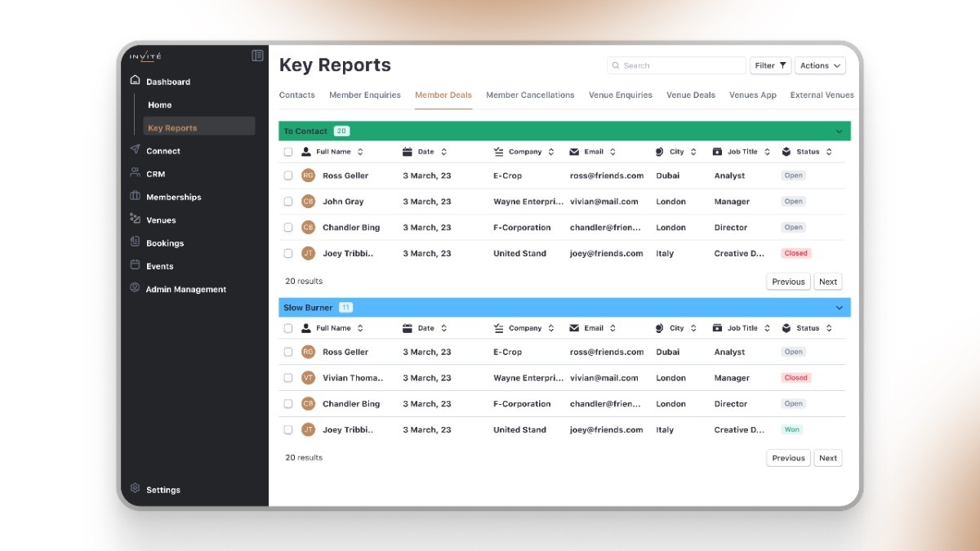Click the Filter button
Viewport: 980px width, 551px height.
pos(770,65)
